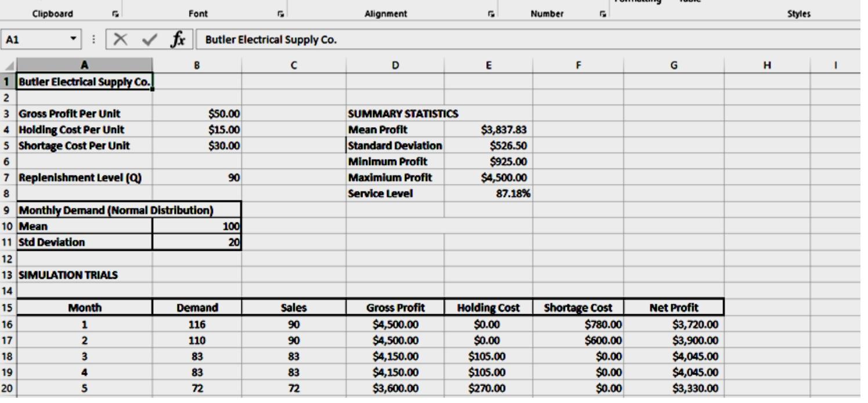
Task: Select the 'Shortage Cost' table header cell
Action: (x=578, y=307)
